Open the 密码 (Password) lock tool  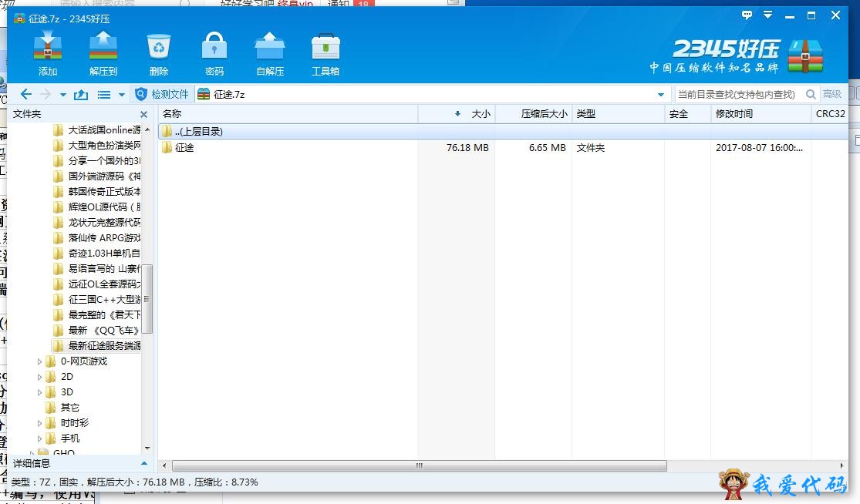[214, 53]
